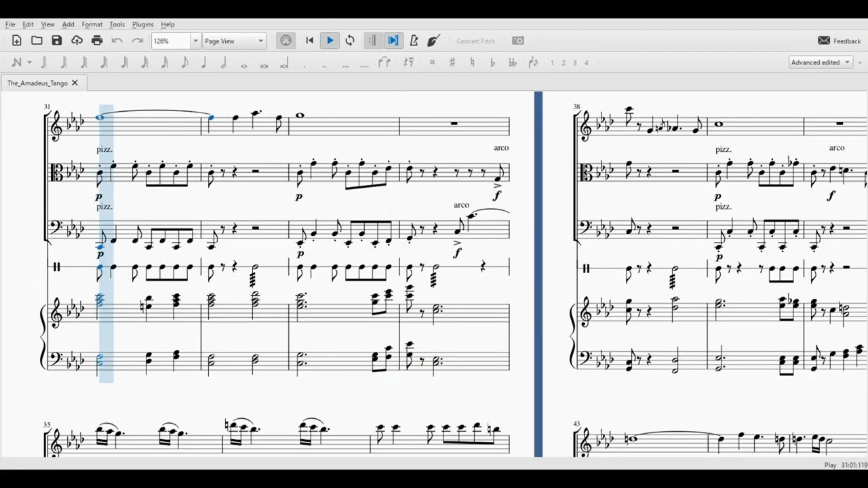This screenshot has width=868, height=488.
Task: Select longa note duration
Action: [x=284, y=63]
